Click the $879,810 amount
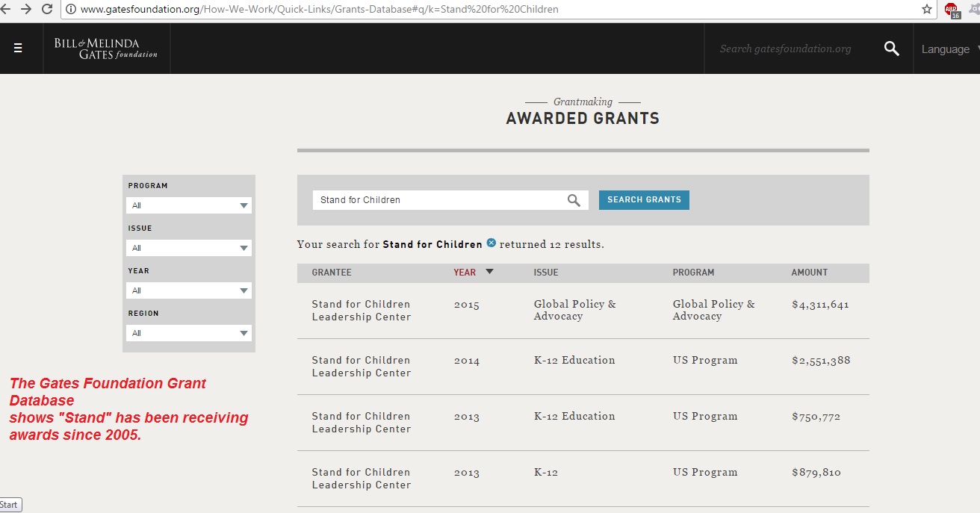The width and height of the screenshot is (980, 513). pyautogui.click(x=816, y=473)
